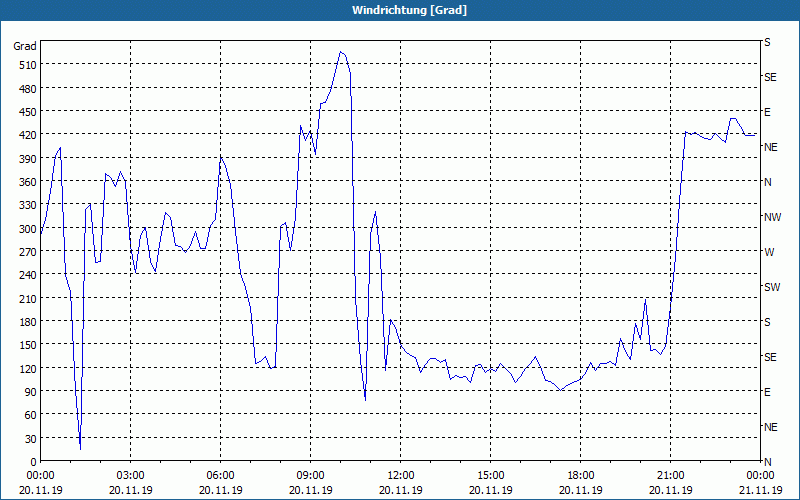Click the 00:00 time label above 20.11.19
The width and height of the screenshot is (800, 500).
coord(41,476)
